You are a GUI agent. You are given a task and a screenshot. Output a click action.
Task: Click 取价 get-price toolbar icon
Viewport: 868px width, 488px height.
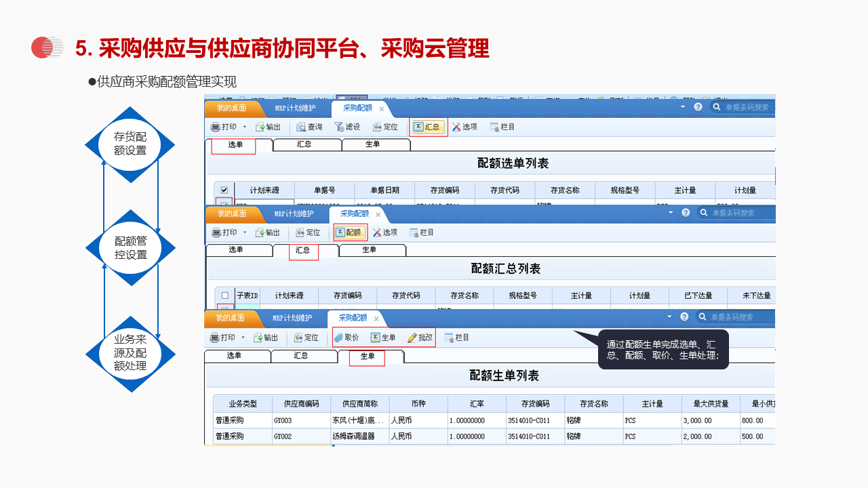pos(347,338)
